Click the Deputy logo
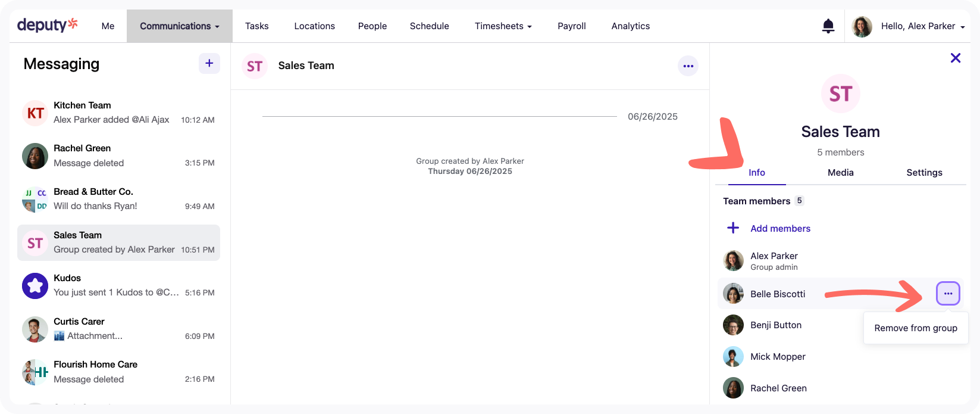Viewport: 980px width, 414px height. point(48,25)
